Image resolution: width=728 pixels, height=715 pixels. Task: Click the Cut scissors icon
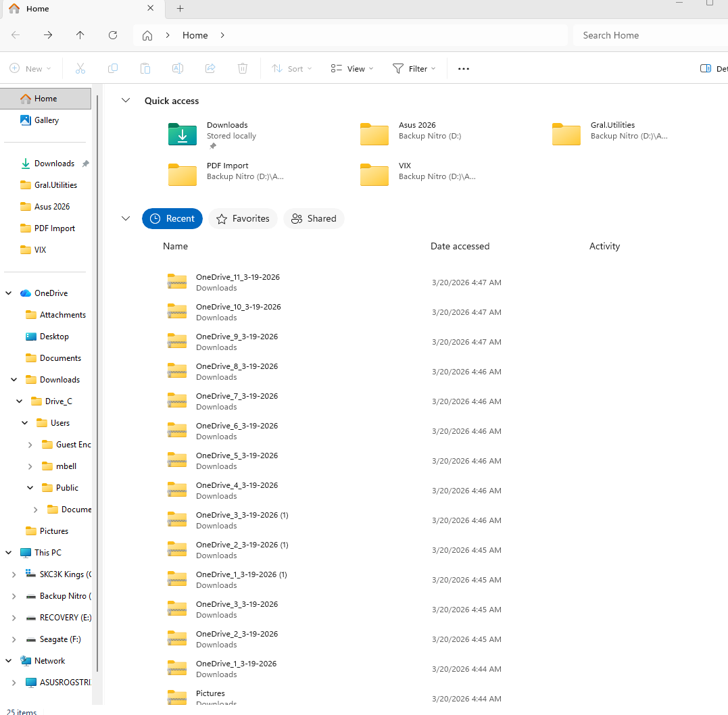coord(80,69)
